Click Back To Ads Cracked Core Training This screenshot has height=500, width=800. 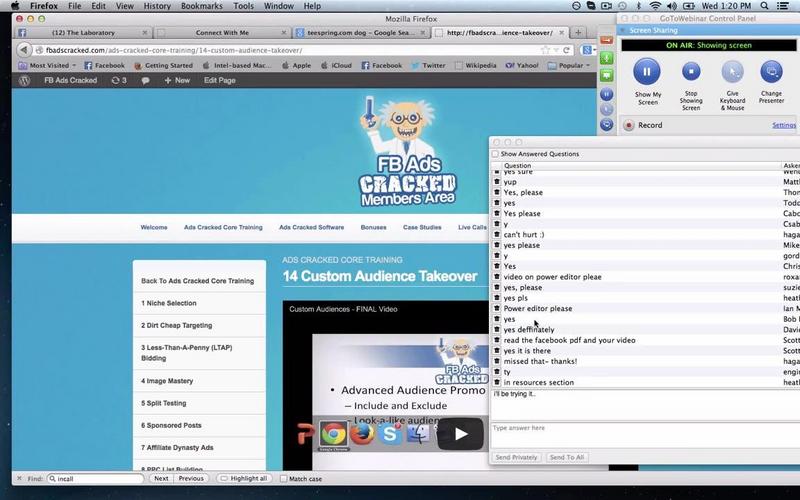point(197,281)
